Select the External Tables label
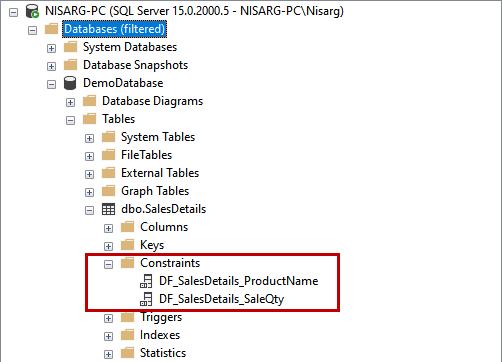Image resolution: width=502 pixels, height=362 pixels. (160, 173)
